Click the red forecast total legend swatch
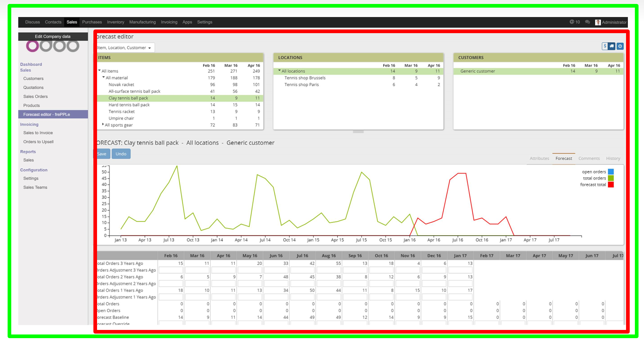 [611, 185]
